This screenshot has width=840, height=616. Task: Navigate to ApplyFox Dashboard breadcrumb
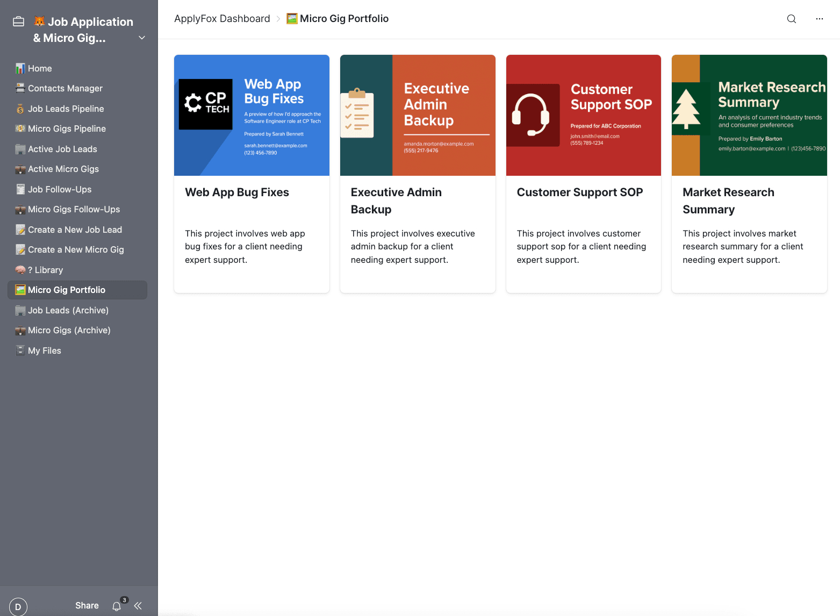[222, 19]
